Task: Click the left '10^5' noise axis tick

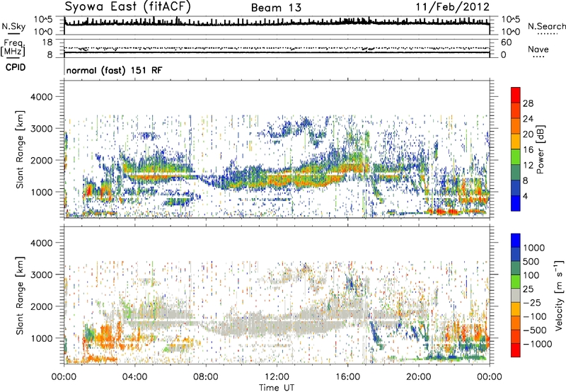Action: (43, 20)
